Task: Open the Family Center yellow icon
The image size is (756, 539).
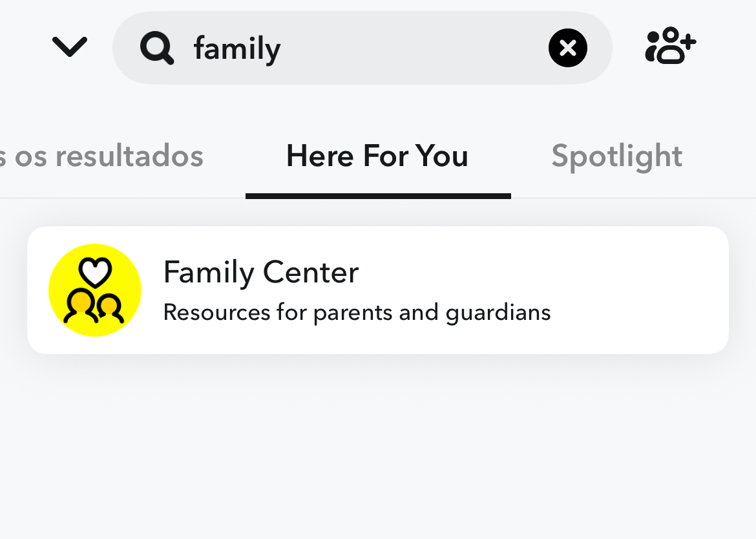Action: click(x=94, y=290)
